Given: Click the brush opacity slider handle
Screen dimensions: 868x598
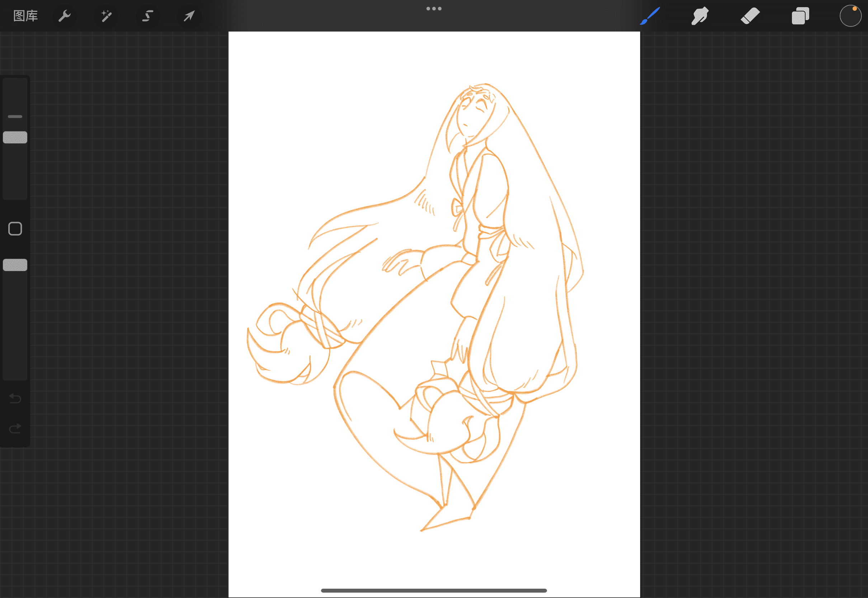Looking at the screenshot, I should click(x=15, y=265).
